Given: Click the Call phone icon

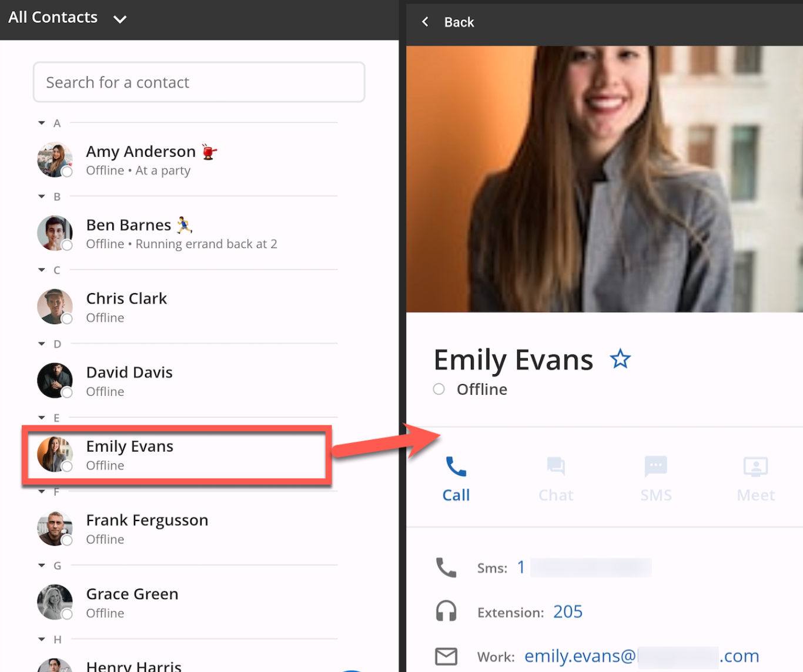Looking at the screenshot, I should tap(456, 466).
